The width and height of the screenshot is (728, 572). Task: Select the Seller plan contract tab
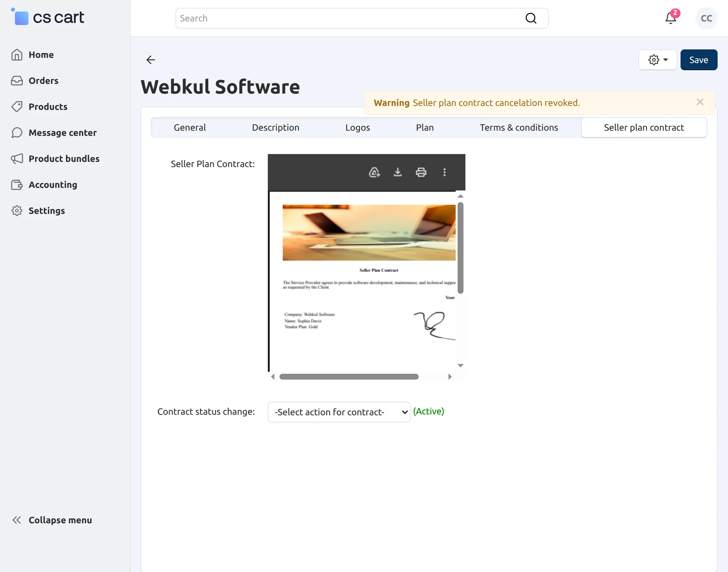(644, 127)
